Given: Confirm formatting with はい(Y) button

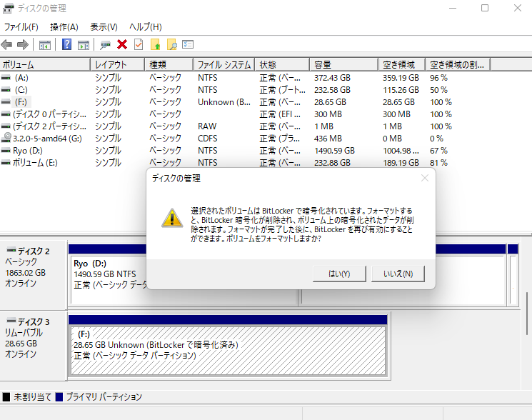Looking at the screenshot, I should [339, 274].
